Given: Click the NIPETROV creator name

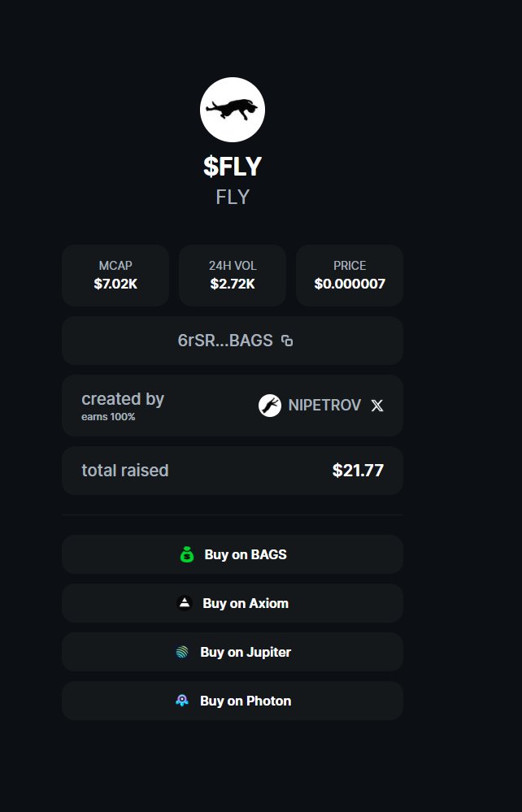Looking at the screenshot, I should tap(324, 406).
